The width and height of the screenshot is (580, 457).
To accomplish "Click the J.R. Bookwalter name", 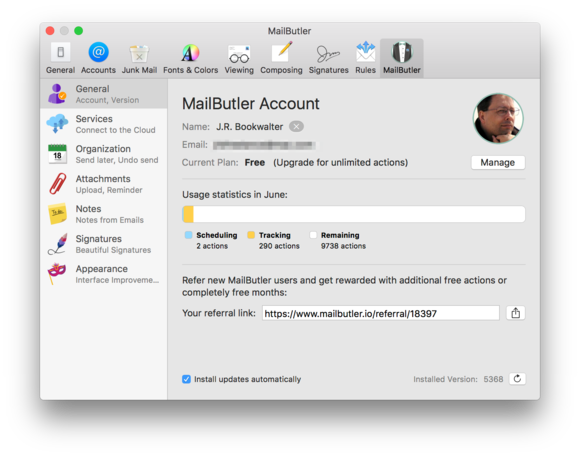I will pyautogui.click(x=250, y=127).
